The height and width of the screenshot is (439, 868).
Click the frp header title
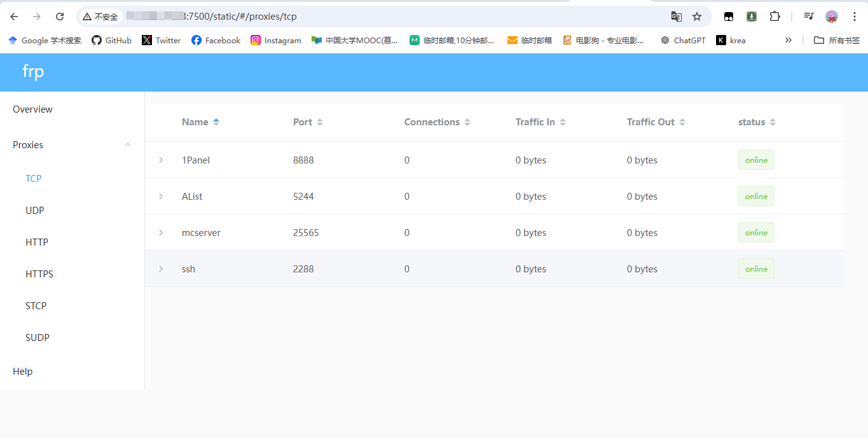coord(33,71)
